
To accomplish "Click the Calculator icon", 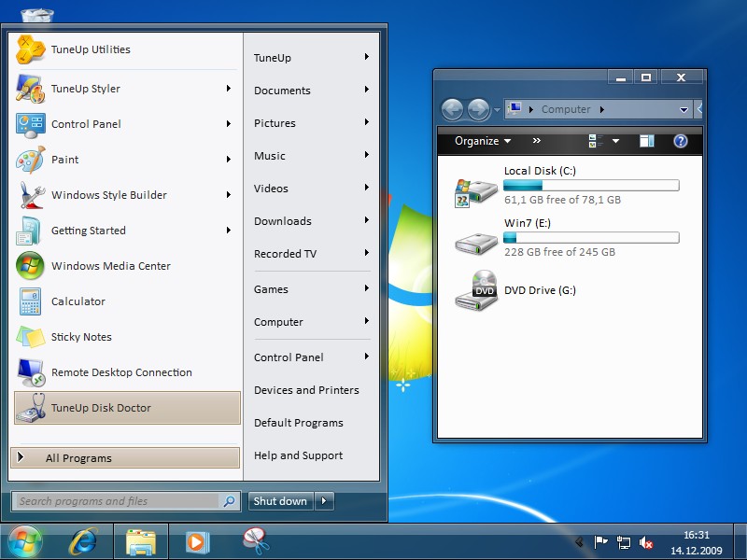I will pos(30,301).
